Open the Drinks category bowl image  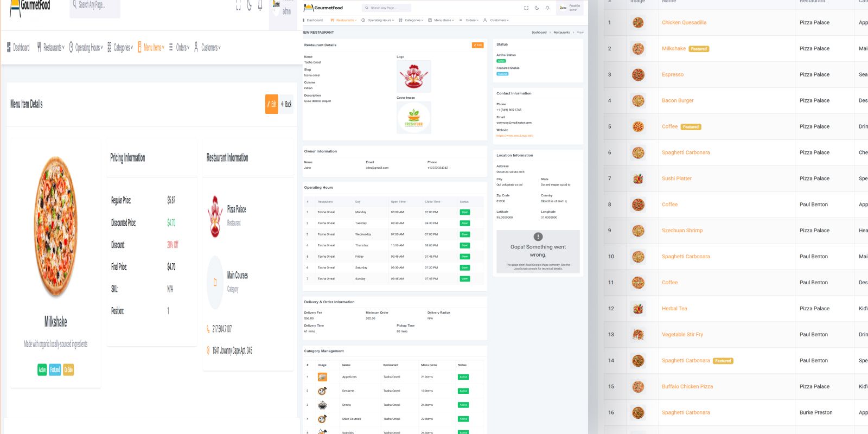[322, 405]
